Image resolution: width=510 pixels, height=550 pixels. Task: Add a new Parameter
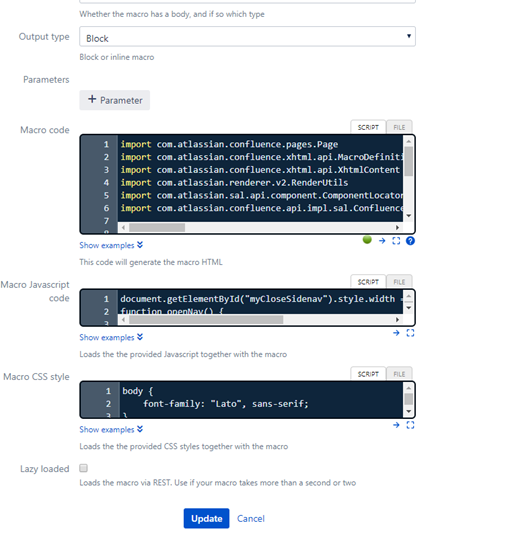click(x=115, y=100)
